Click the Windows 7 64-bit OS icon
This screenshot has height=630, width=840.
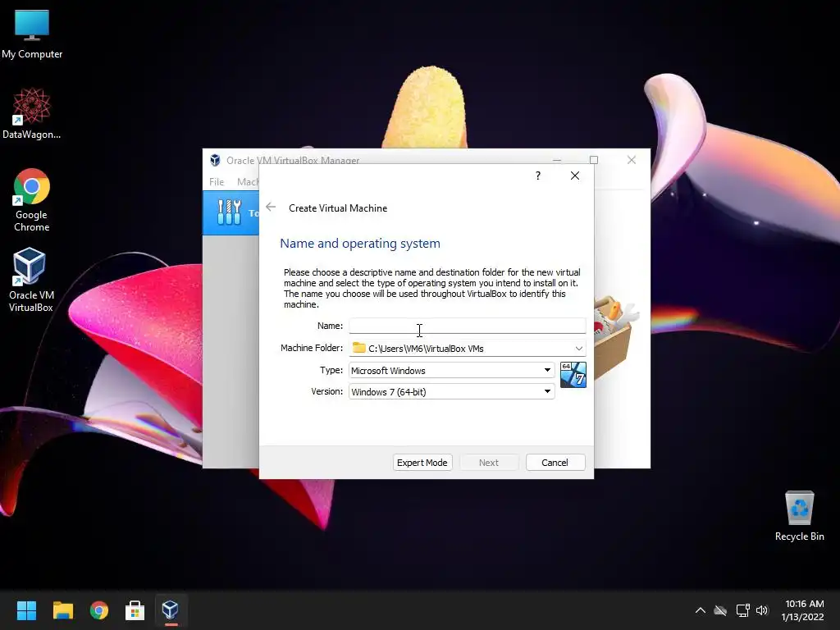pos(573,374)
